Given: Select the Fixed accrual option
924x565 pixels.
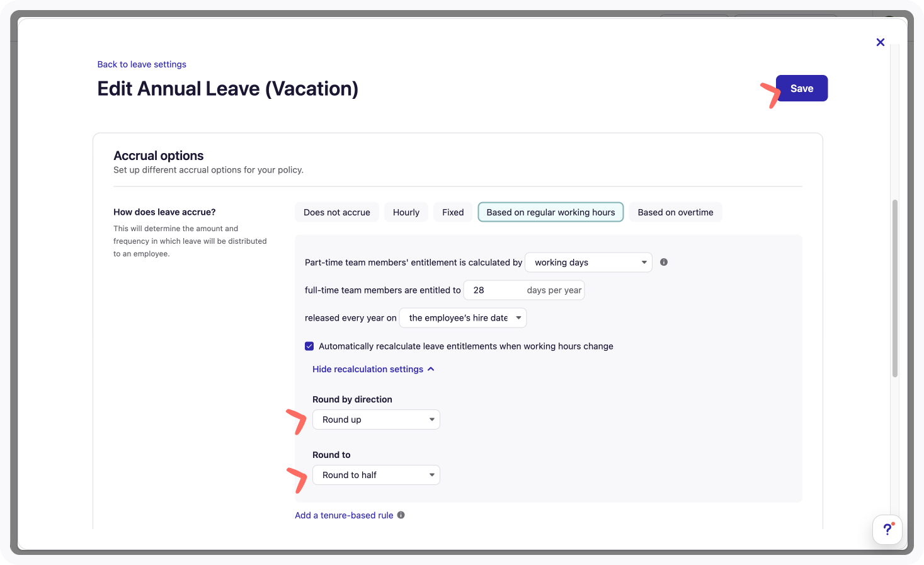Looking at the screenshot, I should point(453,212).
